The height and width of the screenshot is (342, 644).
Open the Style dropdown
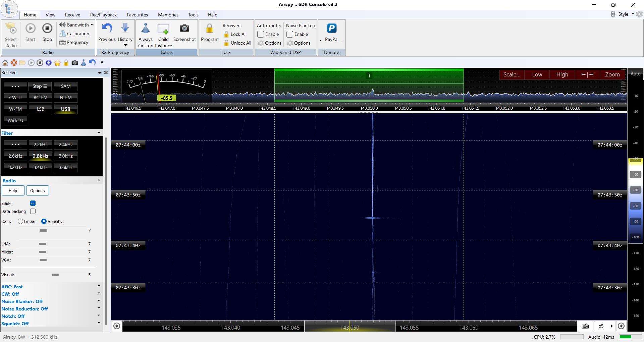[626, 14]
